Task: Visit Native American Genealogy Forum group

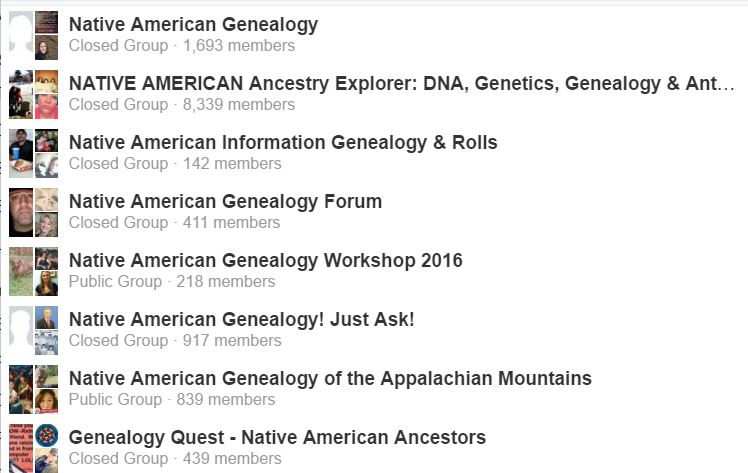Action: [225, 202]
